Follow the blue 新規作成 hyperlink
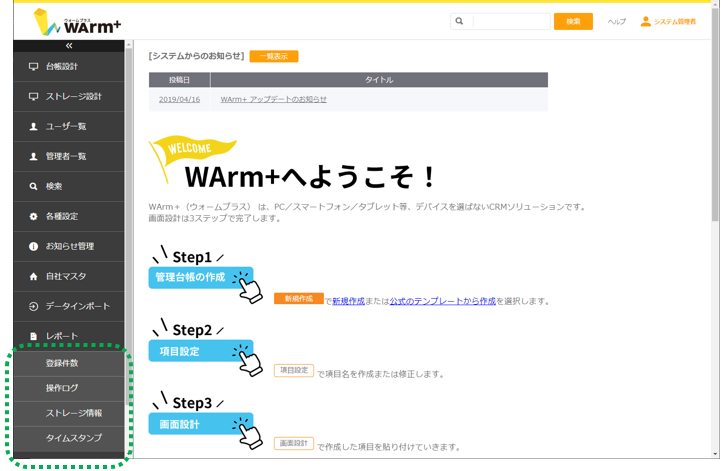 click(x=349, y=301)
